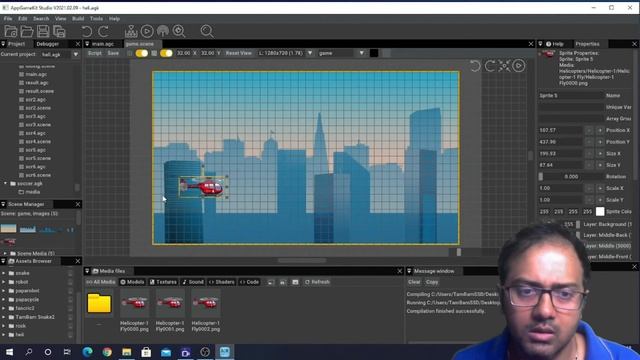Viewport: 640px width, 360px height.
Task: Click the Run play icon in main toolbar
Action: pos(147,31)
